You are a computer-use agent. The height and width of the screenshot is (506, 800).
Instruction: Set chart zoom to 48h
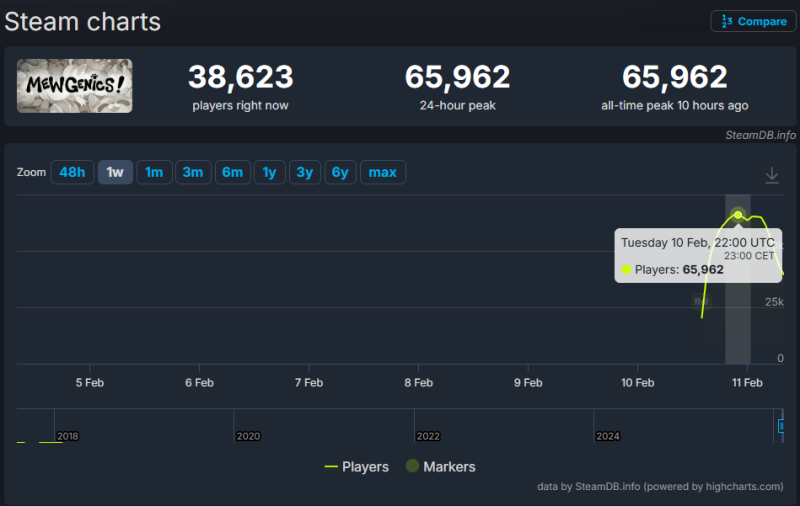coord(72,172)
